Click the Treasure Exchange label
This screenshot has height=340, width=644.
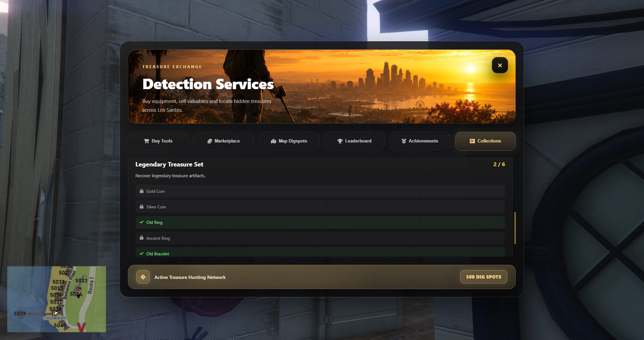(x=172, y=67)
